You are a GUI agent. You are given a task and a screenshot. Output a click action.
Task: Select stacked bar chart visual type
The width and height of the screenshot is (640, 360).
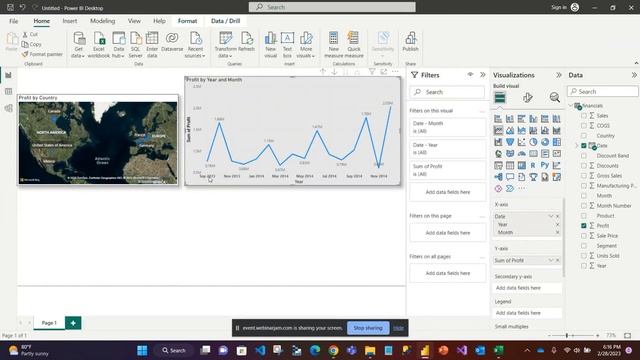click(x=498, y=119)
